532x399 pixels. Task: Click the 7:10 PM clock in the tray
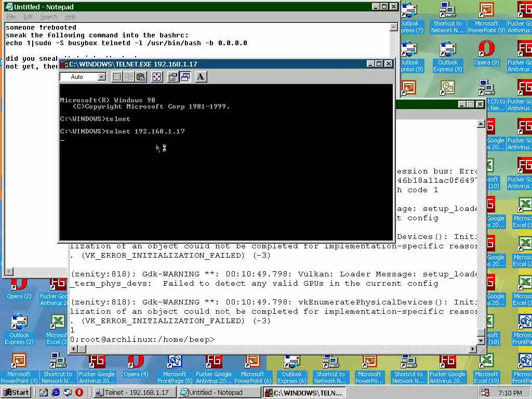click(x=510, y=393)
